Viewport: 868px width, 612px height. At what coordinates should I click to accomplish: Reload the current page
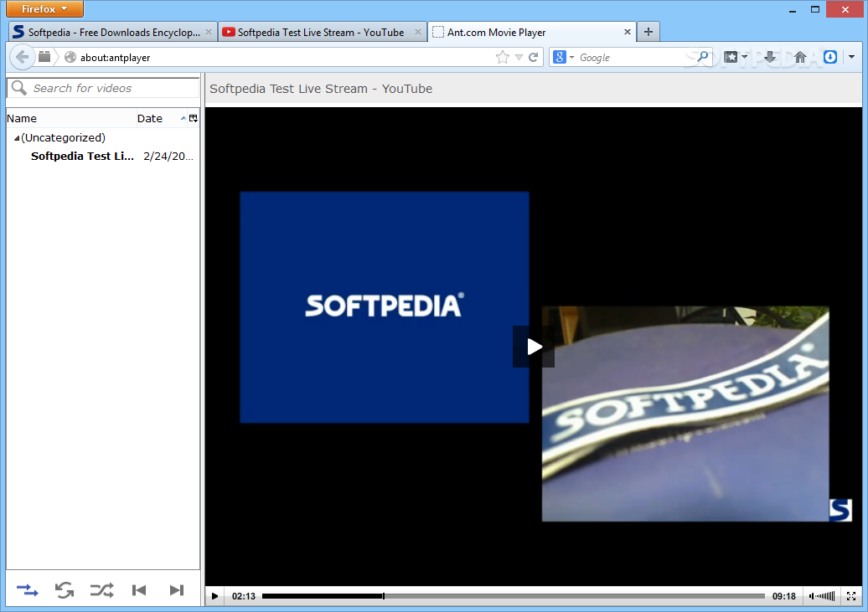coord(533,57)
